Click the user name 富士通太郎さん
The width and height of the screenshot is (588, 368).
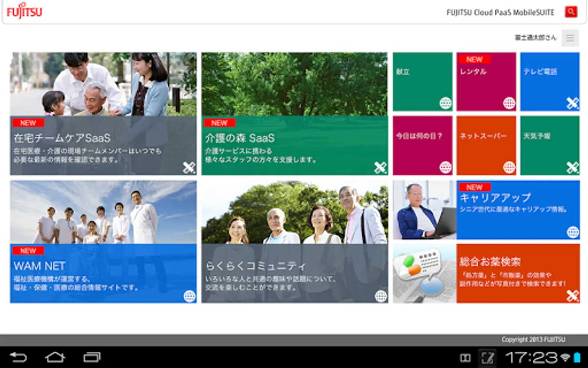(x=536, y=38)
